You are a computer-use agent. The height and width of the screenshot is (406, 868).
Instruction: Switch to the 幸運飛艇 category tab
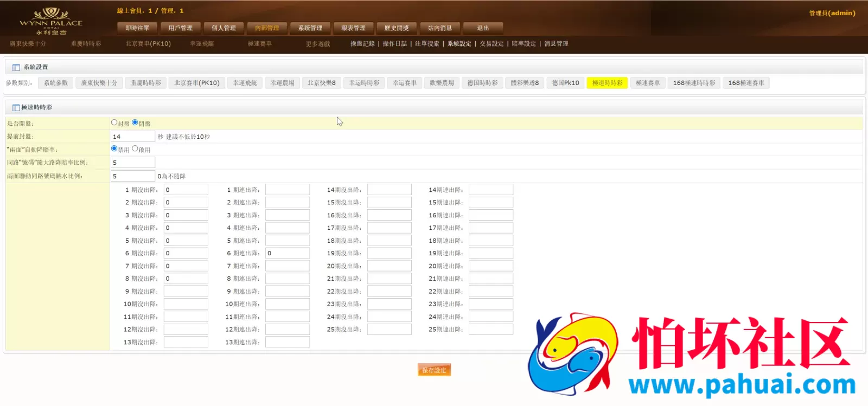(x=245, y=83)
